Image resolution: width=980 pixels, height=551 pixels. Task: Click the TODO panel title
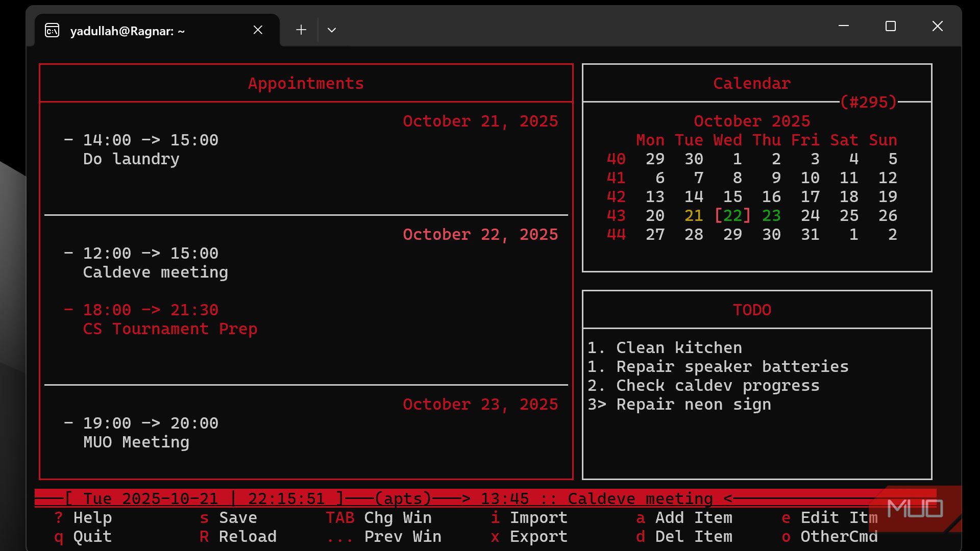pos(752,310)
